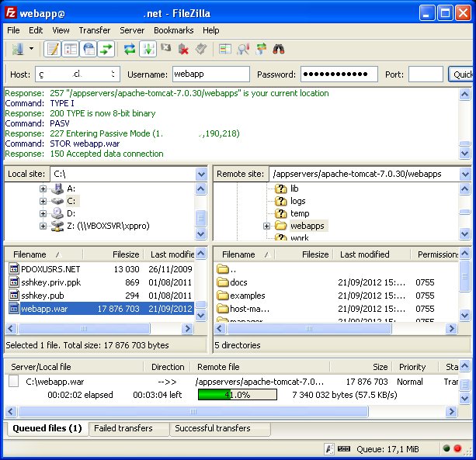Open the Bookmarks menu
476x460 pixels.
[174, 30]
